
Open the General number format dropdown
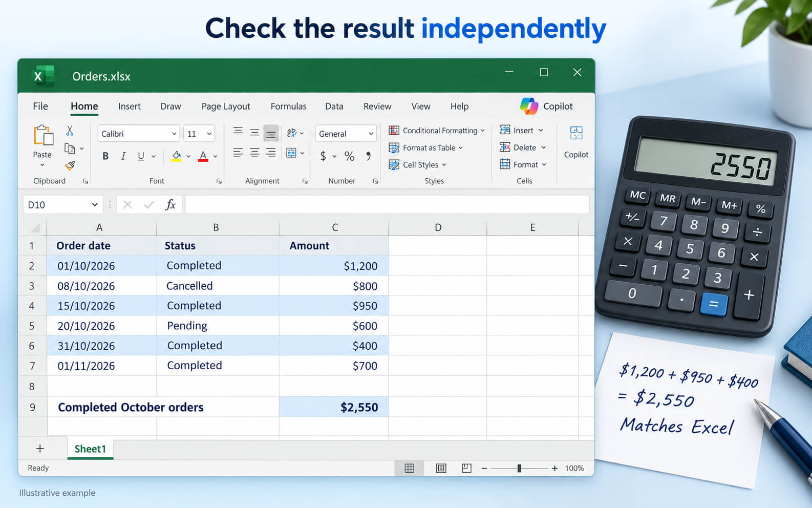tap(346, 134)
